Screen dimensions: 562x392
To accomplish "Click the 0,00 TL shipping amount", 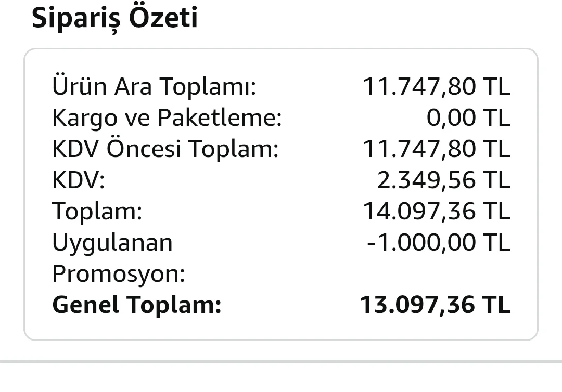I will click(468, 117).
